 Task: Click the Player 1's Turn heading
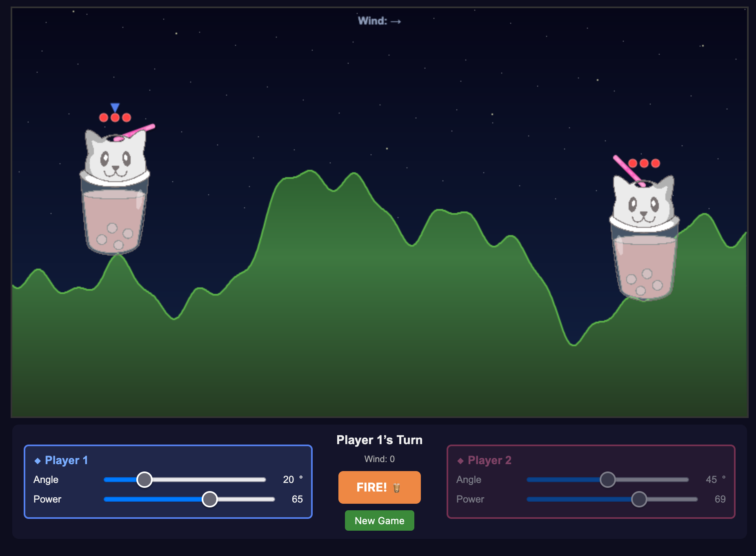click(379, 440)
